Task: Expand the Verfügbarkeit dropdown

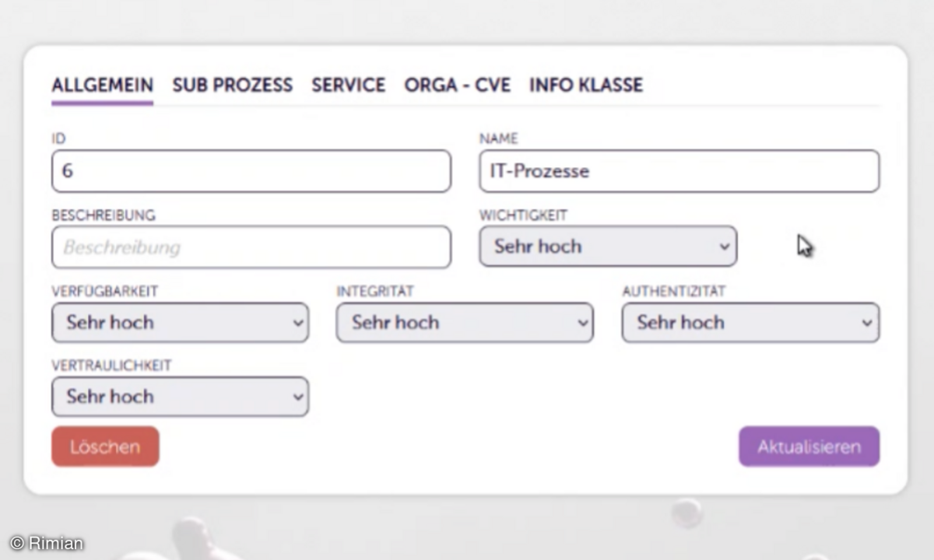Action: [x=180, y=323]
